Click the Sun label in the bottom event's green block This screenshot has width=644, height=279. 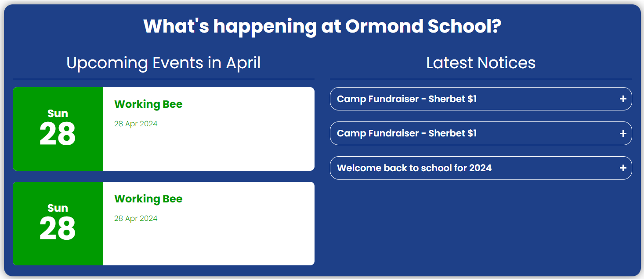pos(58,208)
